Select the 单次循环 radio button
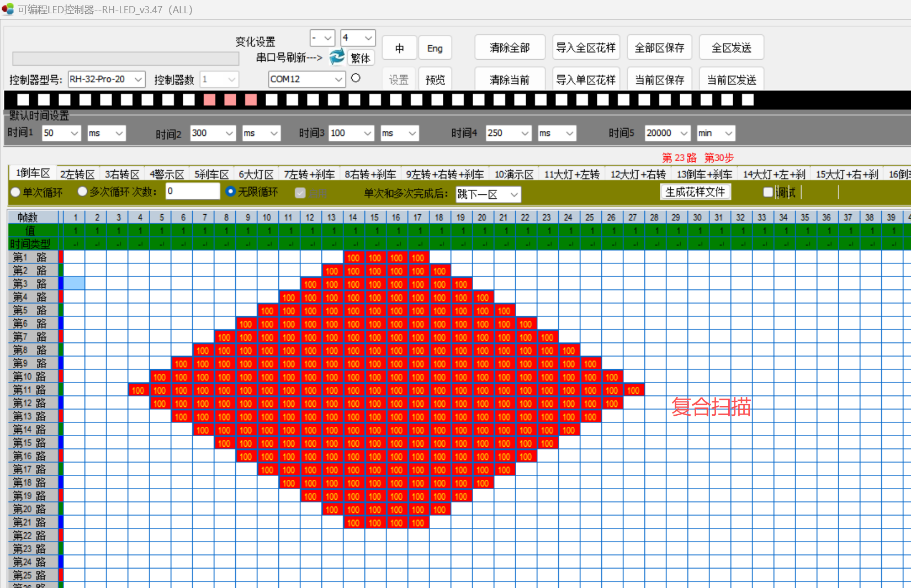Image resolution: width=911 pixels, height=588 pixels. pyautogui.click(x=15, y=192)
